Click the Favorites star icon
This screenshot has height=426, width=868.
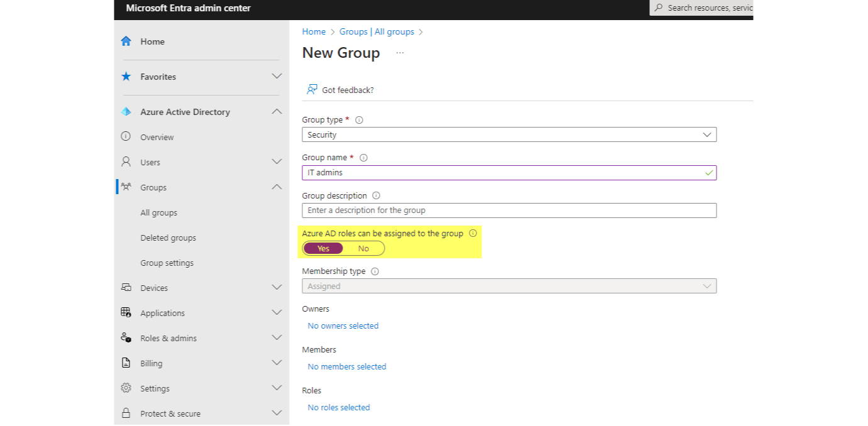126,77
